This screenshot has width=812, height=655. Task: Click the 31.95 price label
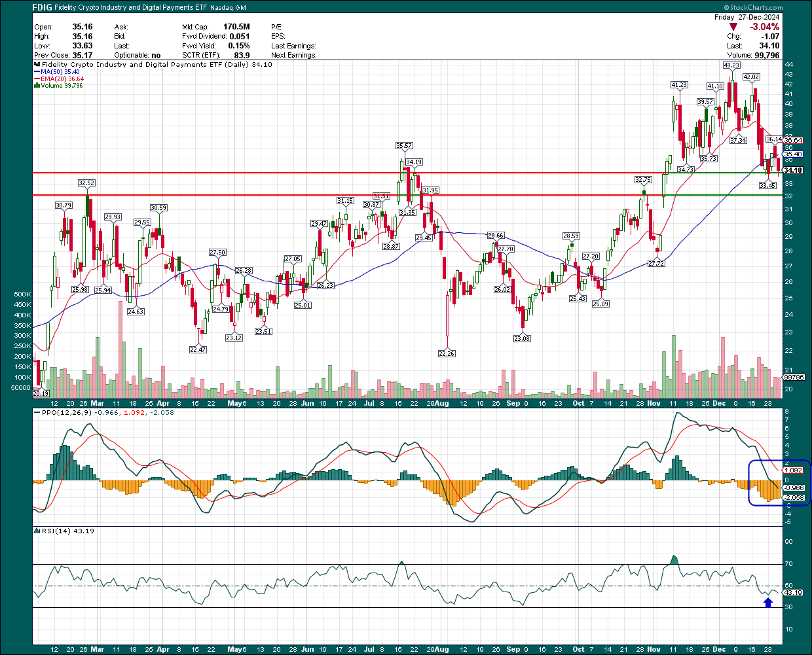point(430,190)
